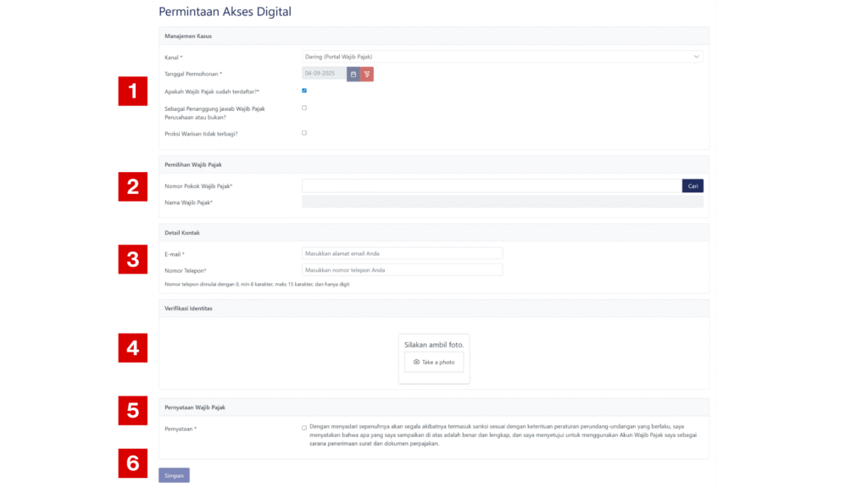Tick the Penanggung jawab Wajib Pajak Perusahaan checkbox
The width and height of the screenshot is (868, 488).
[304, 108]
